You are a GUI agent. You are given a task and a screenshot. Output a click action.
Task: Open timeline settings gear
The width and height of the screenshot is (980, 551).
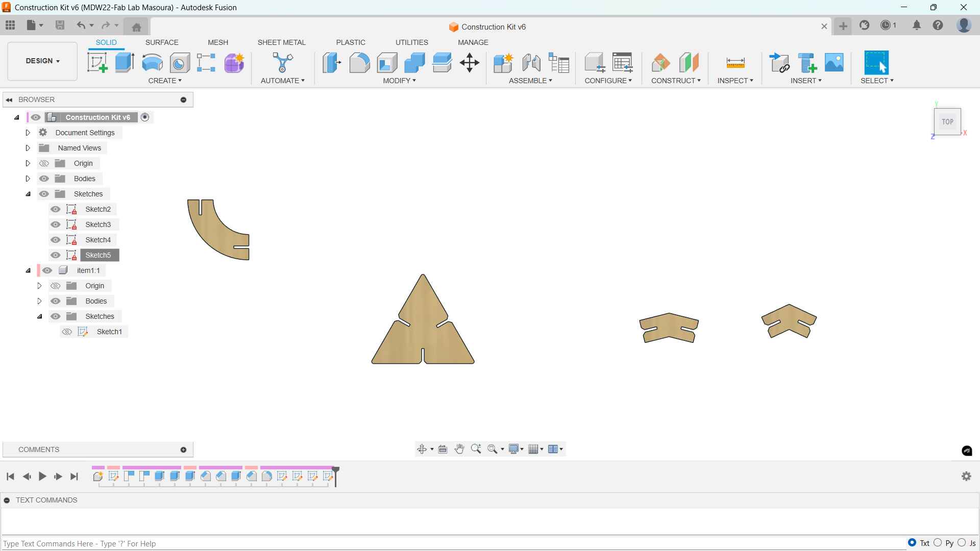tap(966, 476)
